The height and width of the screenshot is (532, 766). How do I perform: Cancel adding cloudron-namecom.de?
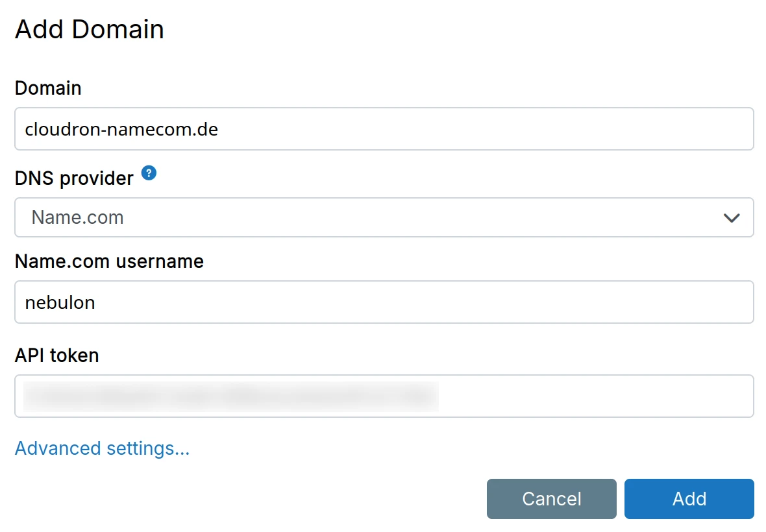tap(551, 498)
